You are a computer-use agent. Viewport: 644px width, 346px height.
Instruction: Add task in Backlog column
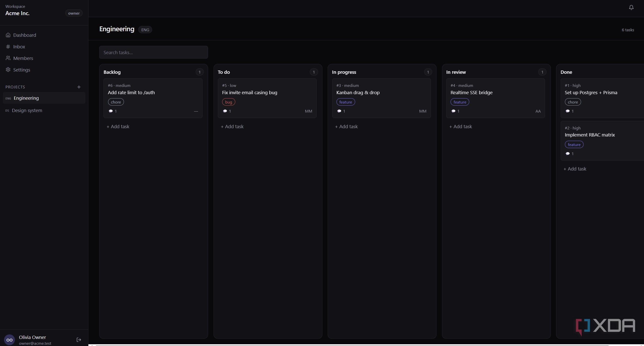point(118,126)
